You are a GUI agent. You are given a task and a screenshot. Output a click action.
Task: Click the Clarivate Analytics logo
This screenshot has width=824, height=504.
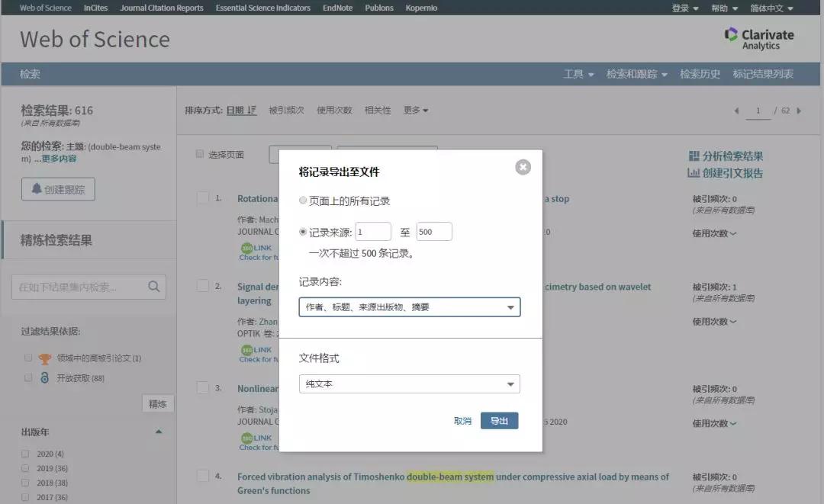pyautogui.click(x=759, y=39)
